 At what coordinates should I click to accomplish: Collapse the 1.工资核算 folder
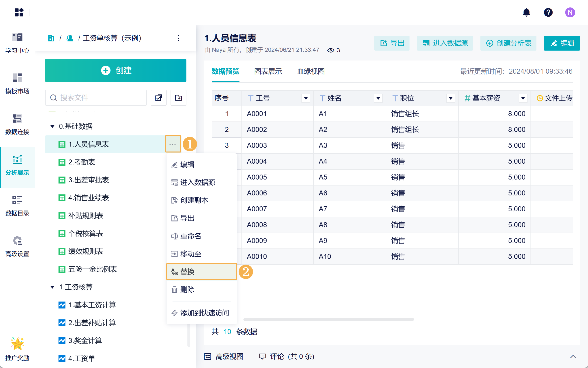click(52, 287)
